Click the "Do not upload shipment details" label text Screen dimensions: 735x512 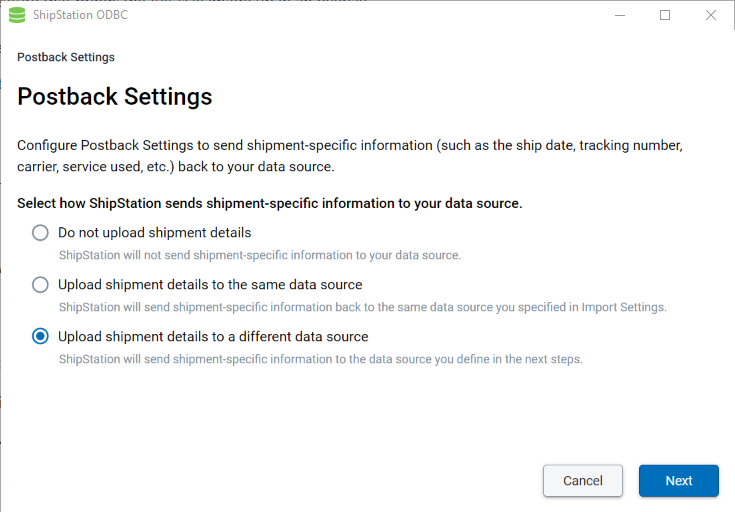pos(155,233)
